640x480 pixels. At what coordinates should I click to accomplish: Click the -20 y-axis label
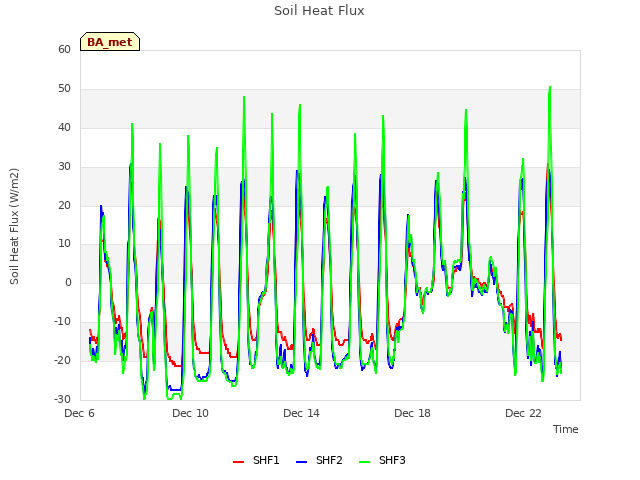(63, 360)
